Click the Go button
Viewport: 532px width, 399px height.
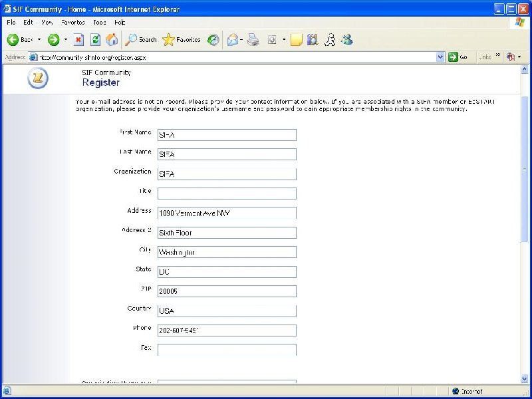(x=458, y=57)
